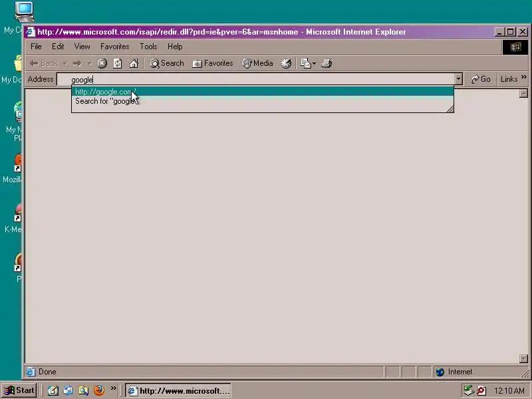532x399 pixels.
Task: Click the Forward arrow toolbar button
Action: pos(77,63)
